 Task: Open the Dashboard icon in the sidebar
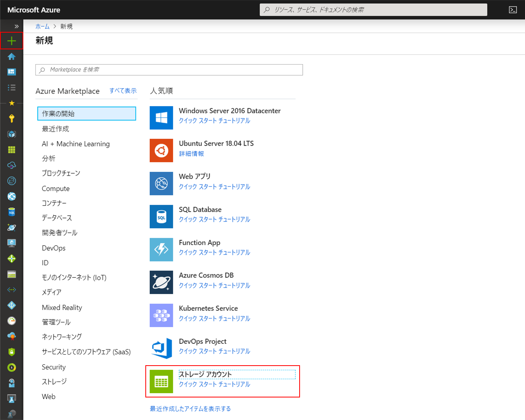click(12, 72)
